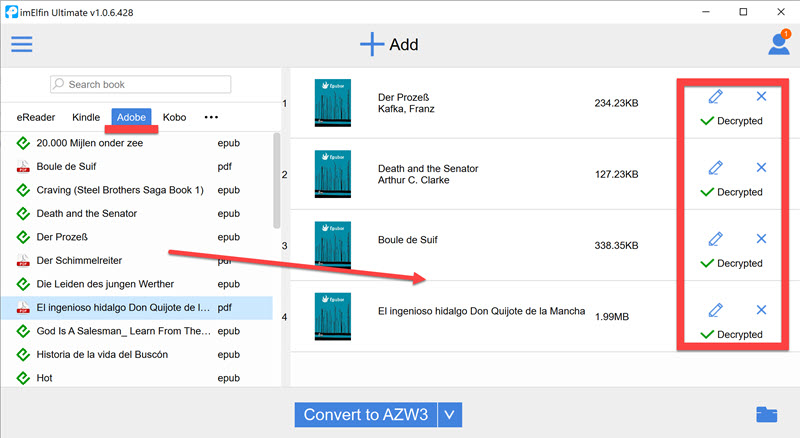Select God Is A Salesman book
800x438 pixels.
pyautogui.click(x=136, y=331)
